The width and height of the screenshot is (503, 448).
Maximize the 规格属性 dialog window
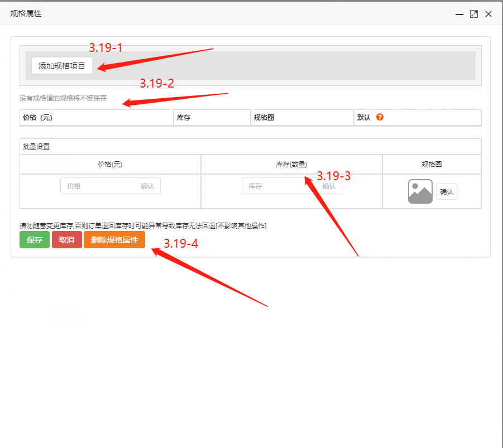473,14
